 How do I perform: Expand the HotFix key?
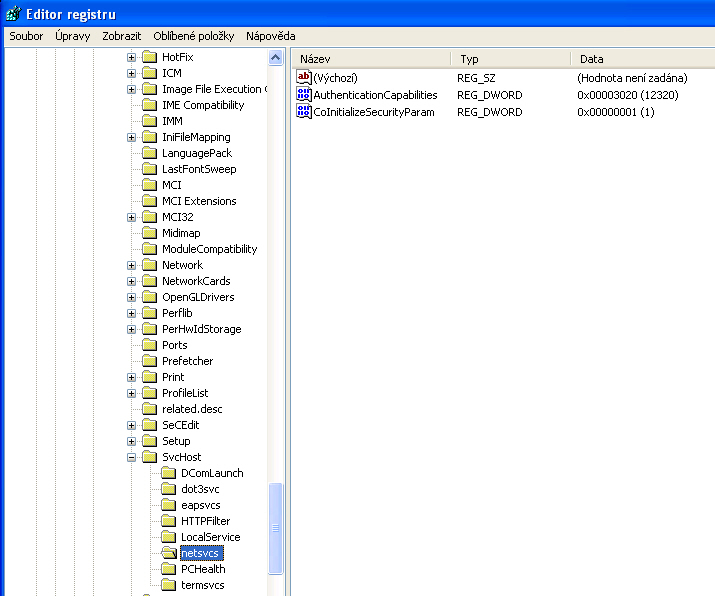(131, 57)
